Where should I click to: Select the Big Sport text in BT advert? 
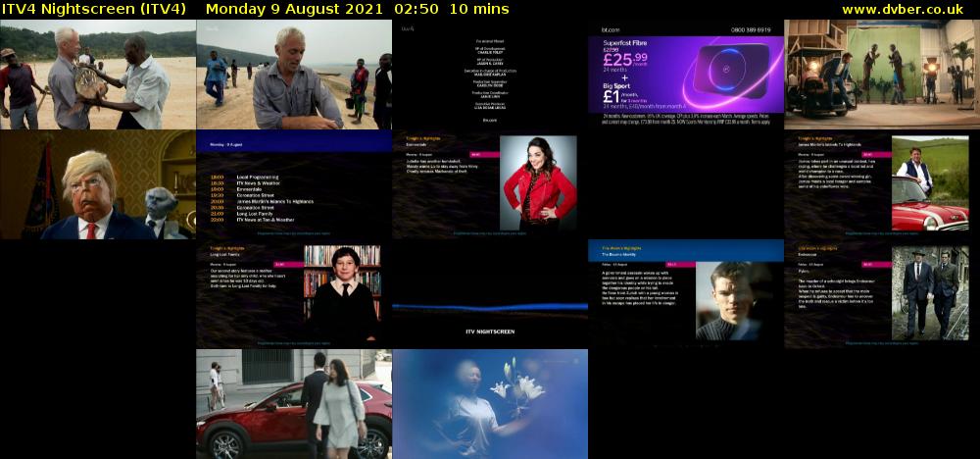(x=618, y=87)
